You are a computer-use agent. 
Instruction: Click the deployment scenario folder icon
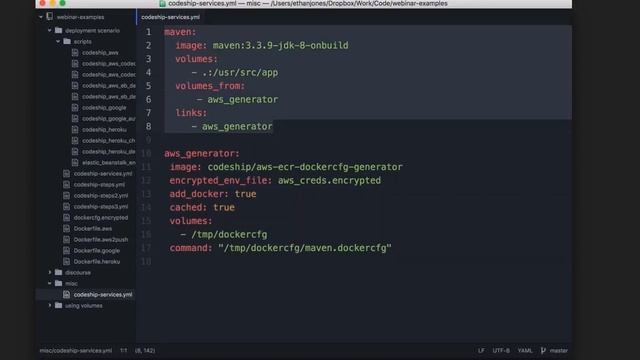pos(59,30)
